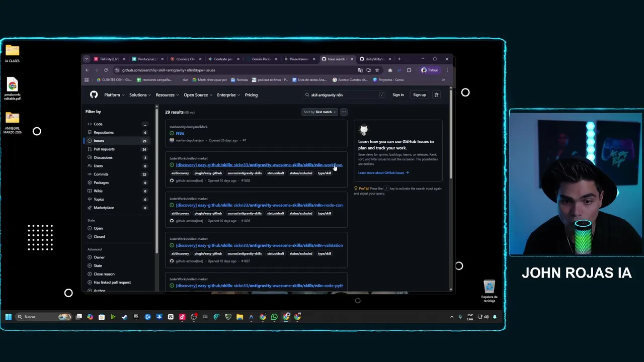Open the Papelera de reciclaje desktop icon
The height and width of the screenshot is (362, 644).
click(x=489, y=292)
